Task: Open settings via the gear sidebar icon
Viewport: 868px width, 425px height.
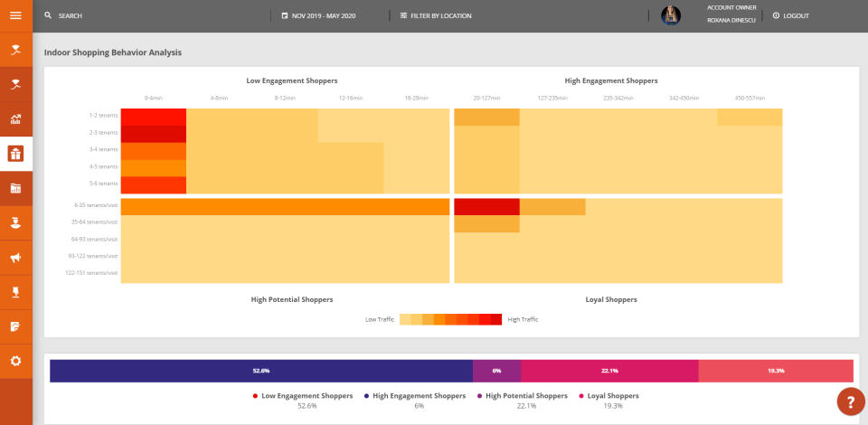Action: (x=15, y=361)
